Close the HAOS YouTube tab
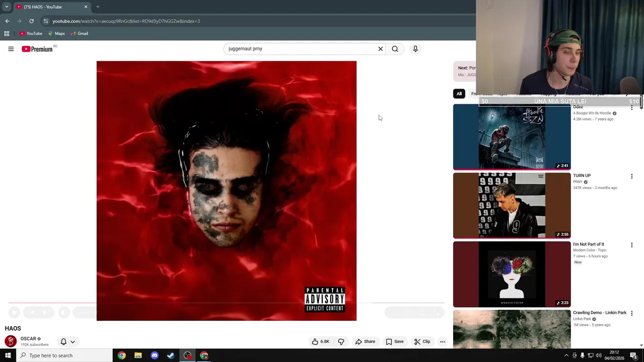This screenshot has width=644, height=362. coord(86,7)
